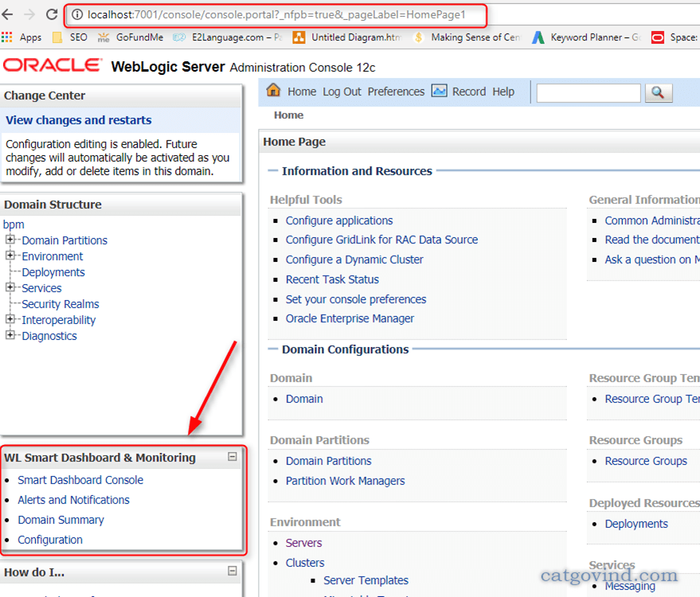This screenshot has height=597, width=700.
Task: Open the Help menu item
Action: [503, 91]
